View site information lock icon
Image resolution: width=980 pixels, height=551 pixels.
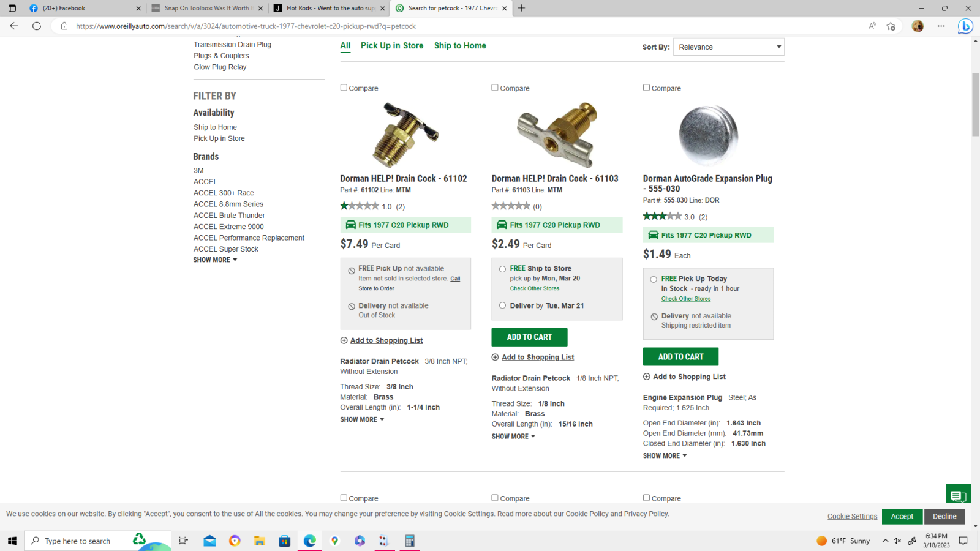click(64, 26)
